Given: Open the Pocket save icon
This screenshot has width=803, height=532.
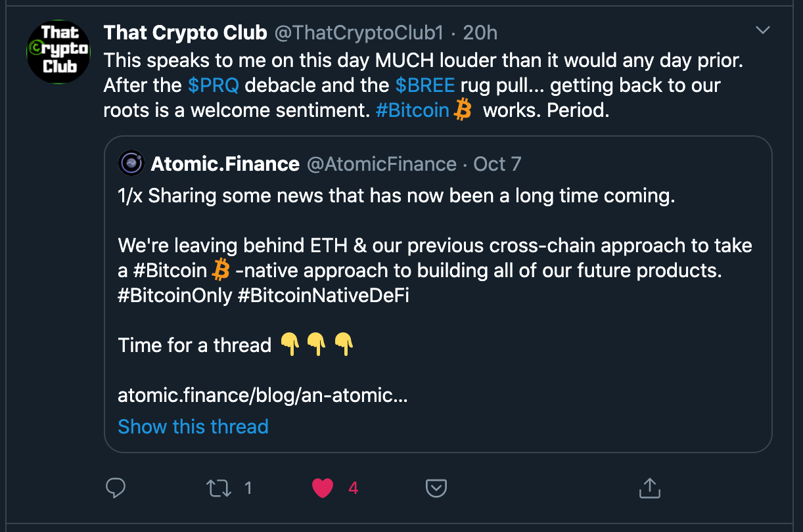Looking at the screenshot, I should (x=437, y=488).
